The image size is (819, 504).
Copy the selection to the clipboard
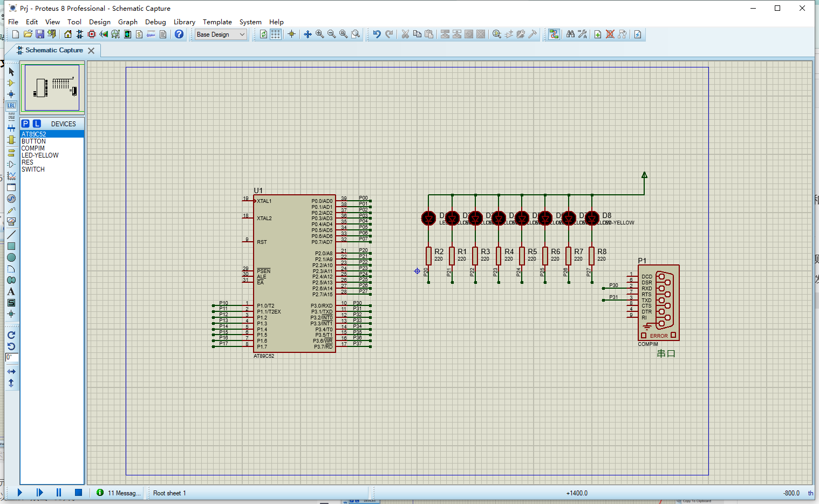(x=417, y=34)
